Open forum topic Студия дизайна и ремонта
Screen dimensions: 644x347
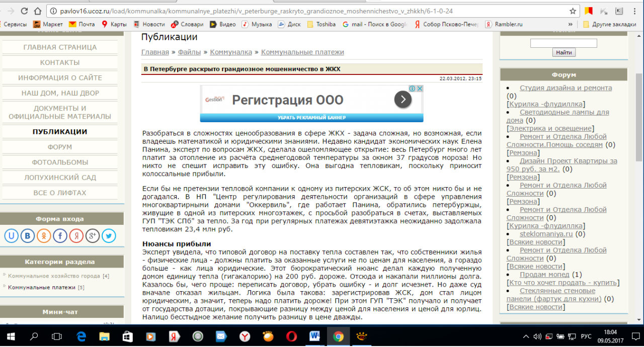click(x=566, y=88)
